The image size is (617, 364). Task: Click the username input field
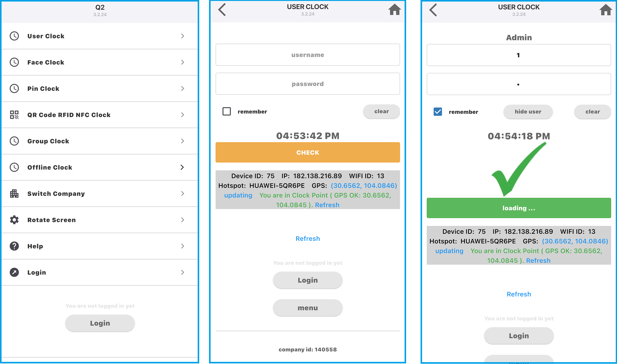309,55
